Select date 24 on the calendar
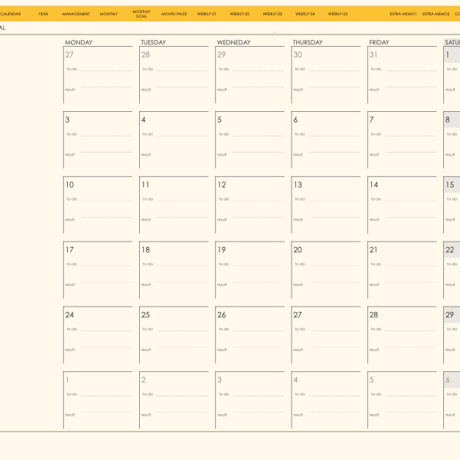Screen dimensions: 460x460 [x=70, y=315]
